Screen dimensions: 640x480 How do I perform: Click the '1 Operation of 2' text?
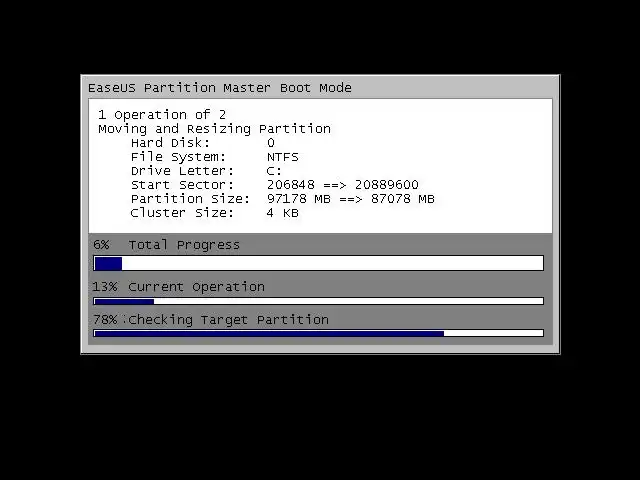click(162, 115)
